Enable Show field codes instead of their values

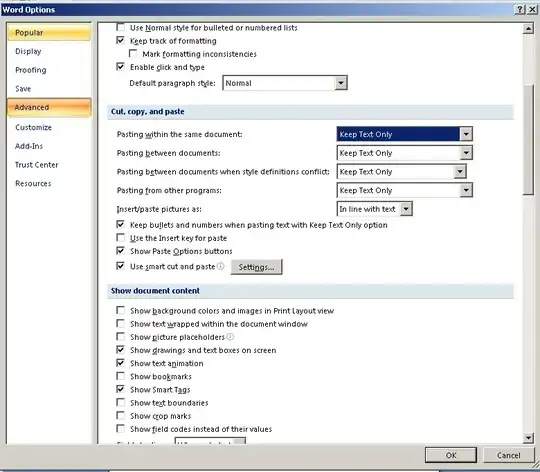(121, 429)
